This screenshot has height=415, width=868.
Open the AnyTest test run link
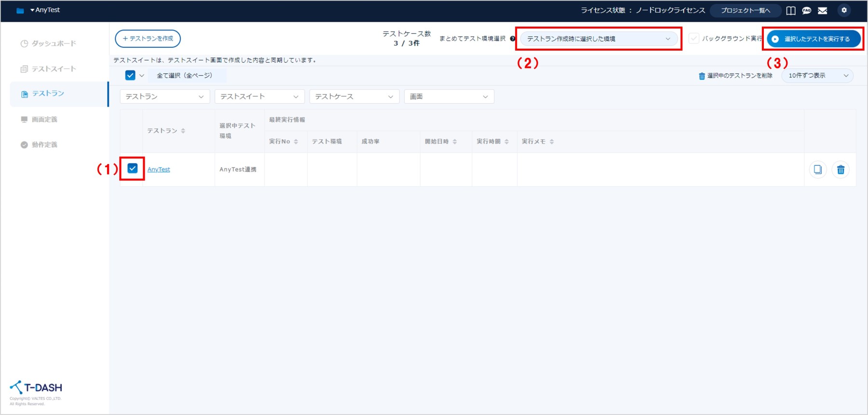click(159, 169)
